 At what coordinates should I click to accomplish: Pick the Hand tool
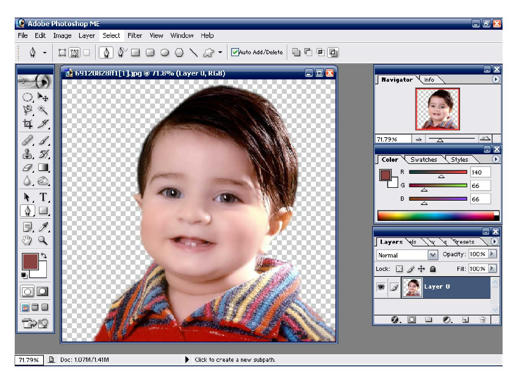click(x=27, y=240)
